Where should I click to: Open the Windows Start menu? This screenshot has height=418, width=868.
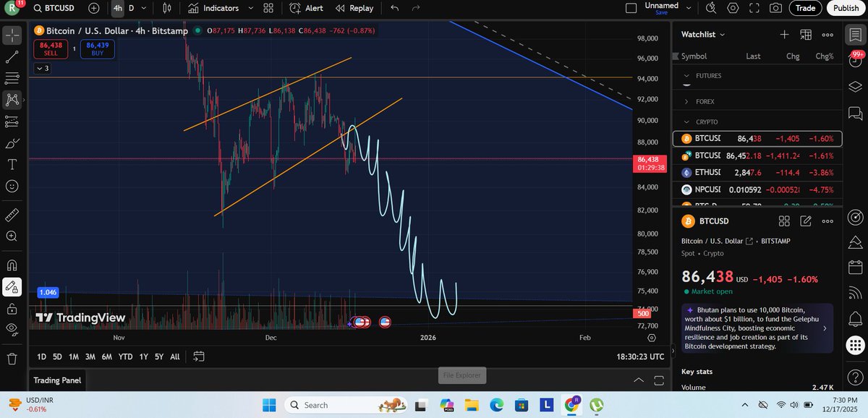click(x=268, y=404)
